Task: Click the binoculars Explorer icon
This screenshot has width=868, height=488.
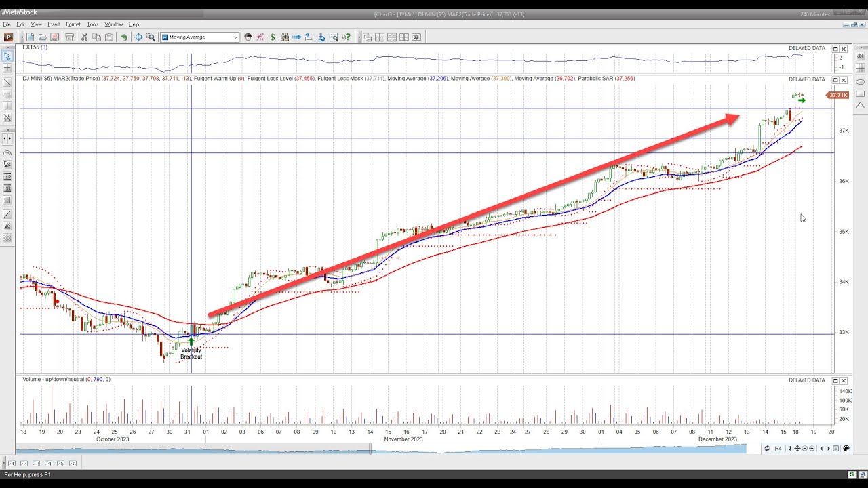Action: 285,37
